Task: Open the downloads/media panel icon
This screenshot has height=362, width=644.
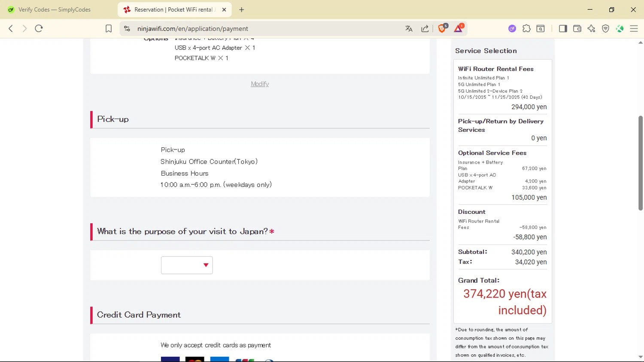Action: [x=541, y=29]
